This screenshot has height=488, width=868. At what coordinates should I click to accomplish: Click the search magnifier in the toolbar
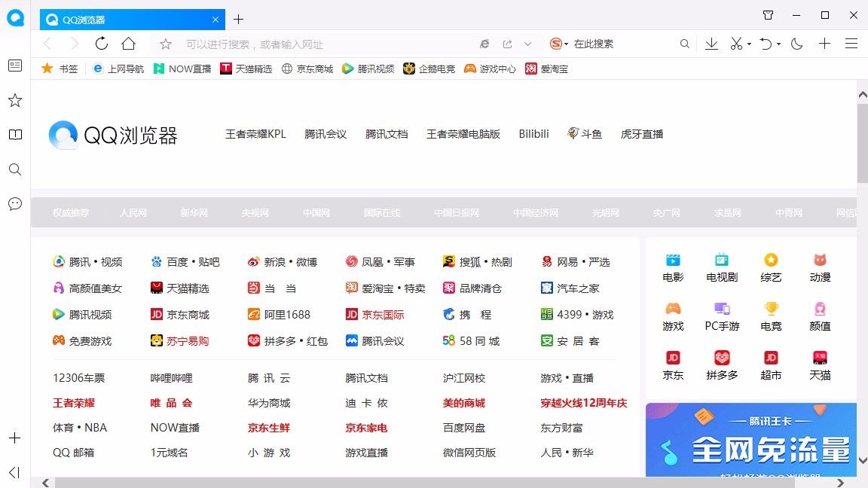(x=684, y=44)
